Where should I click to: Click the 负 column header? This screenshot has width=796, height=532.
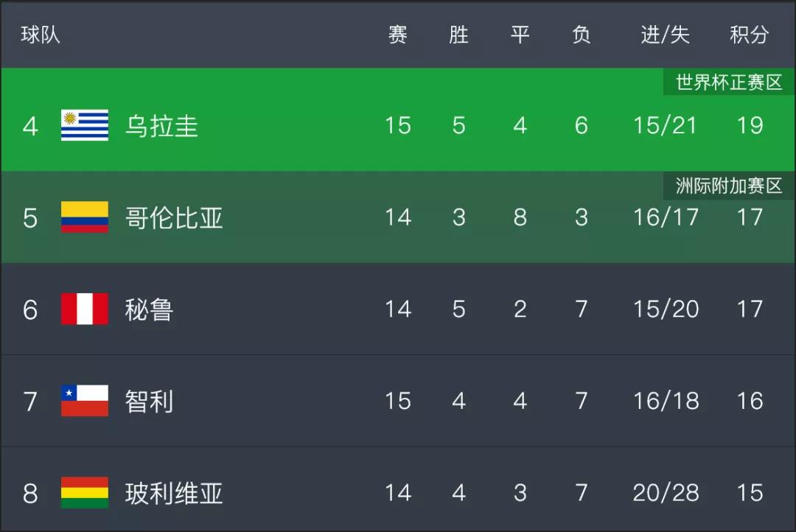tap(582, 35)
